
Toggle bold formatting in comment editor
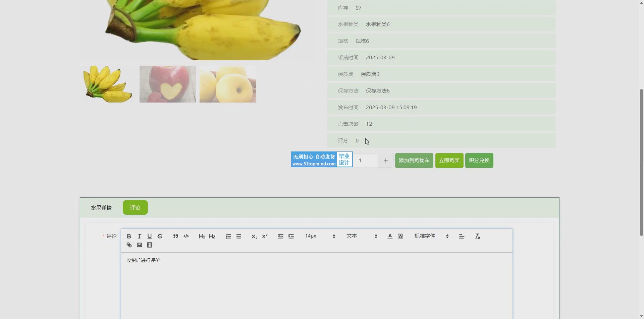coord(129,236)
